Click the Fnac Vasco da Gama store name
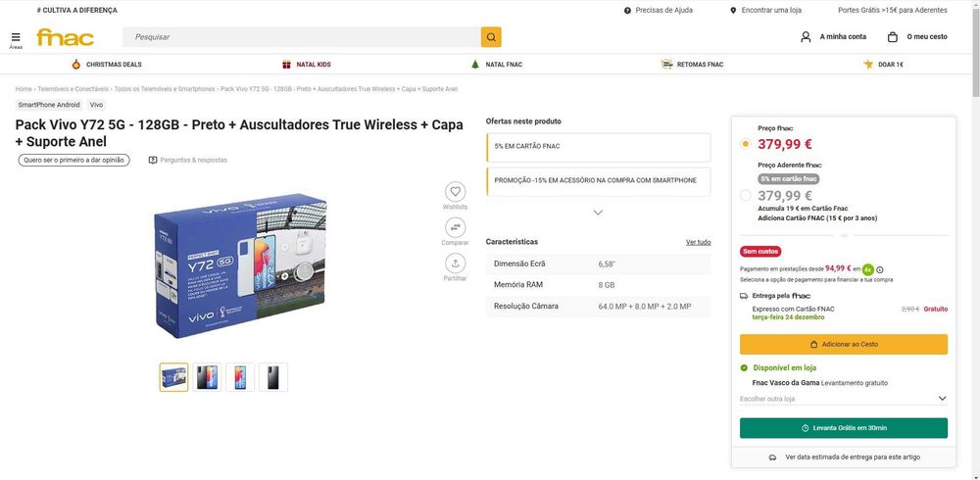 pyautogui.click(x=786, y=383)
